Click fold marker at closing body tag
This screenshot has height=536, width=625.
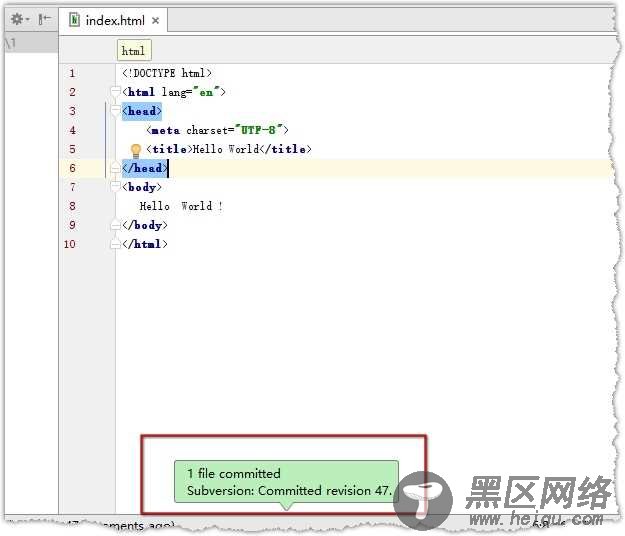point(115,225)
